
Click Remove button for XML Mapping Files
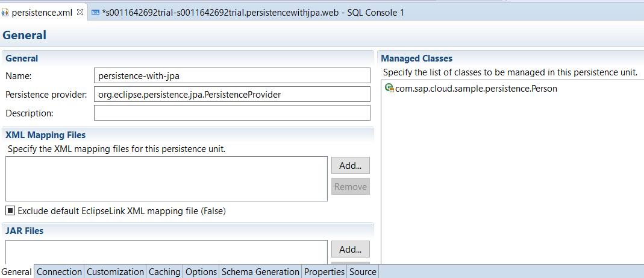coord(350,186)
